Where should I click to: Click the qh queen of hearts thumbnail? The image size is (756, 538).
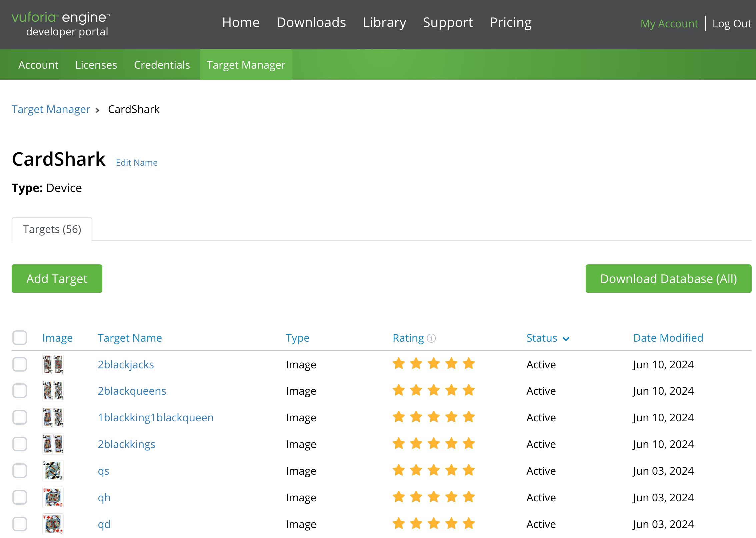pyautogui.click(x=53, y=497)
